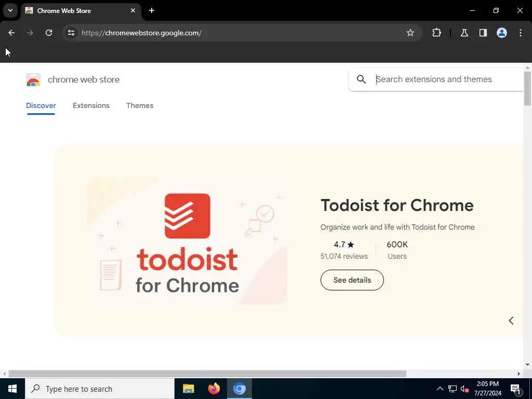The width and height of the screenshot is (532, 399).
Task: Open Firefox from taskbar
Action: (x=214, y=389)
